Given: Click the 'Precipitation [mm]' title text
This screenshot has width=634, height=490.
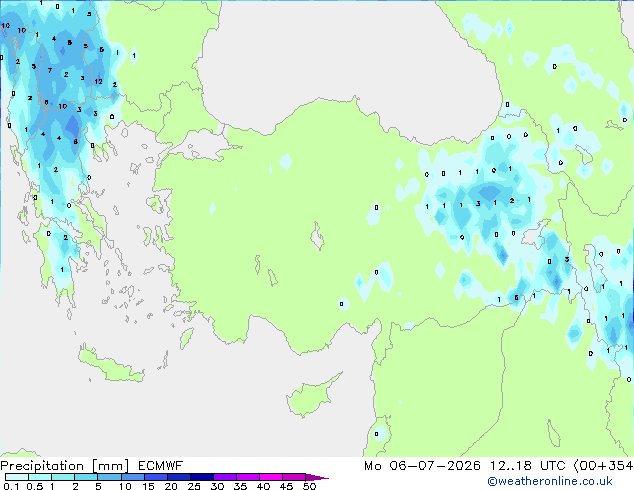Looking at the screenshot, I should pyautogui.click(x=65, y=466).
